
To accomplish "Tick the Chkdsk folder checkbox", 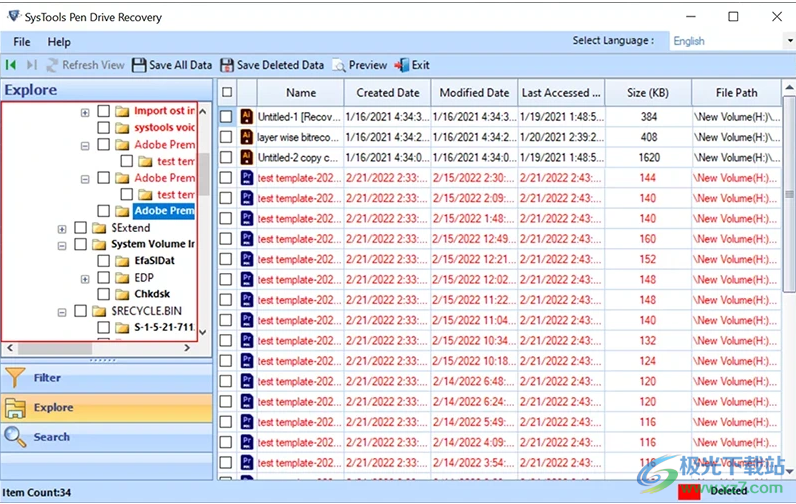I will [104, 294].
